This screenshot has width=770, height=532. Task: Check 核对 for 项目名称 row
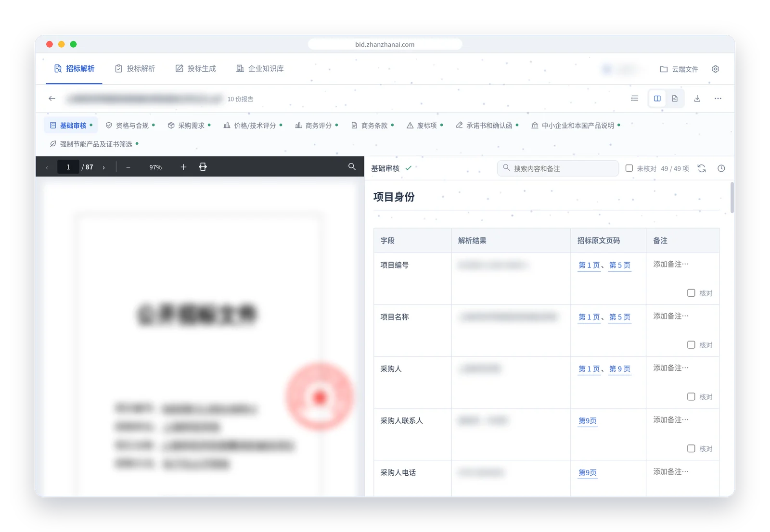[691, 345]
